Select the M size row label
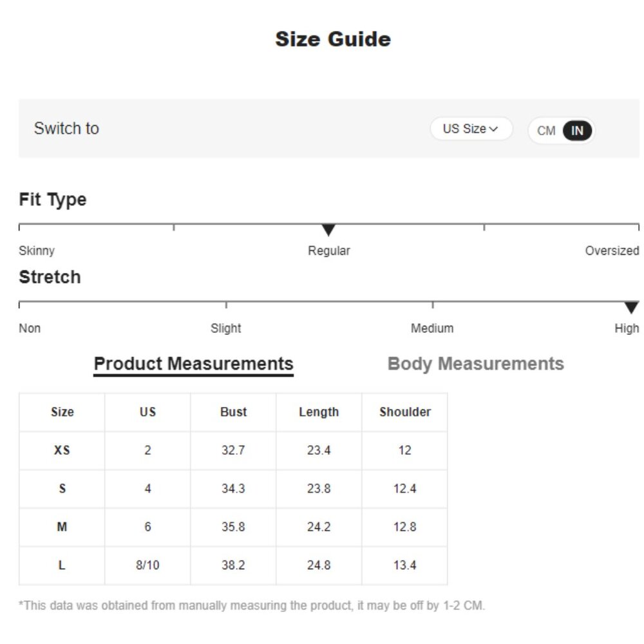 62,527
